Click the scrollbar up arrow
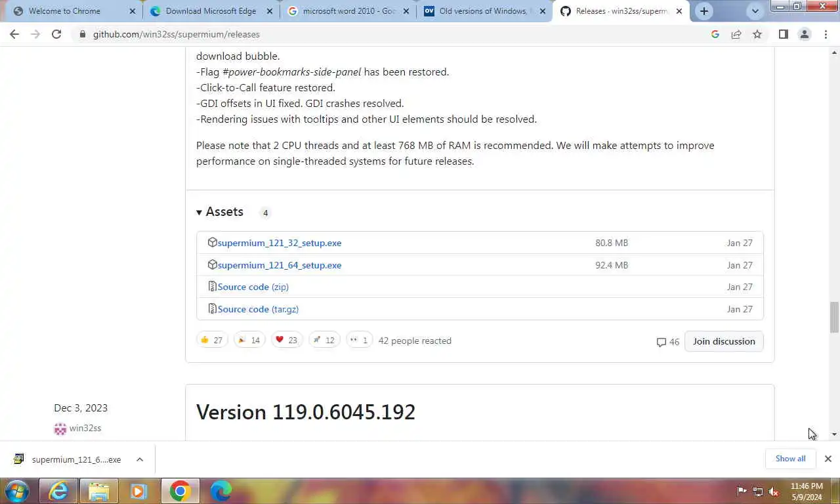The image size is (840, 504). click(834, 52)
